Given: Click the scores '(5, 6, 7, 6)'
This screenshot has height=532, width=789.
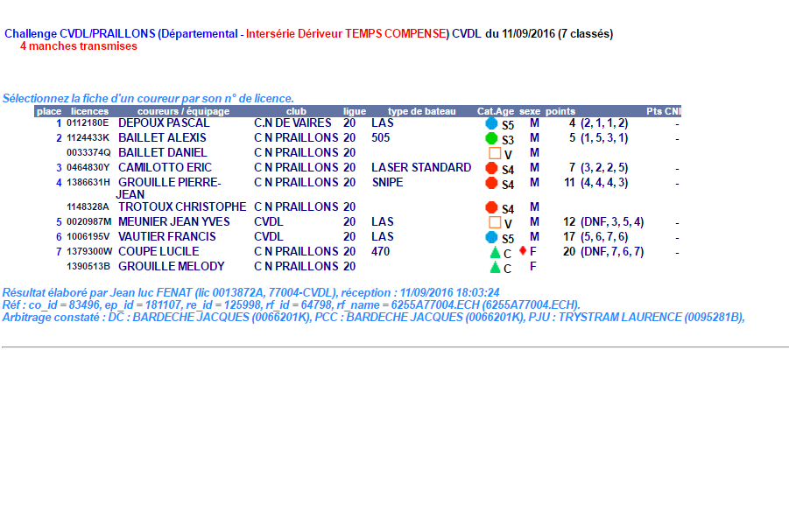Looking at the screenshot, I should [x=604, y=236].
